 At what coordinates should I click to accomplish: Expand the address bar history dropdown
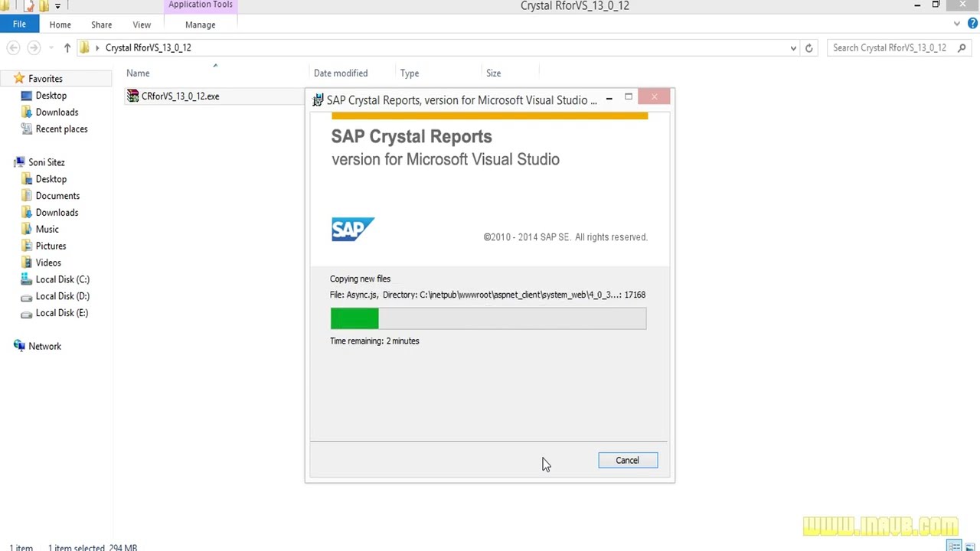(x=793, y=47)
